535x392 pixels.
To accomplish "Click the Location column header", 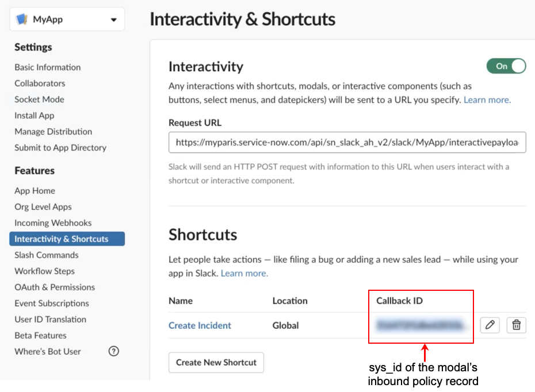I will [x=290, y=301].
